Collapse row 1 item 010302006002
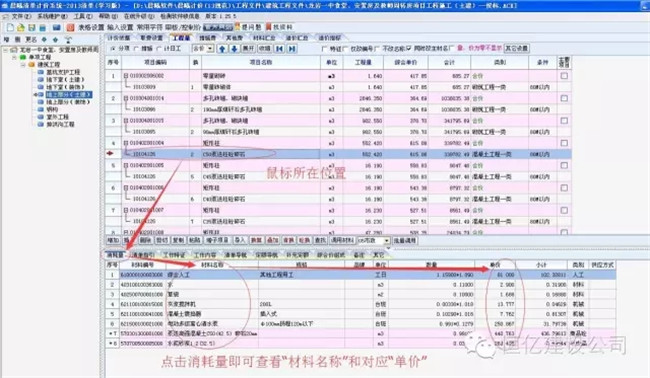This screenshot has height=378, width=650. pos(126,76)
